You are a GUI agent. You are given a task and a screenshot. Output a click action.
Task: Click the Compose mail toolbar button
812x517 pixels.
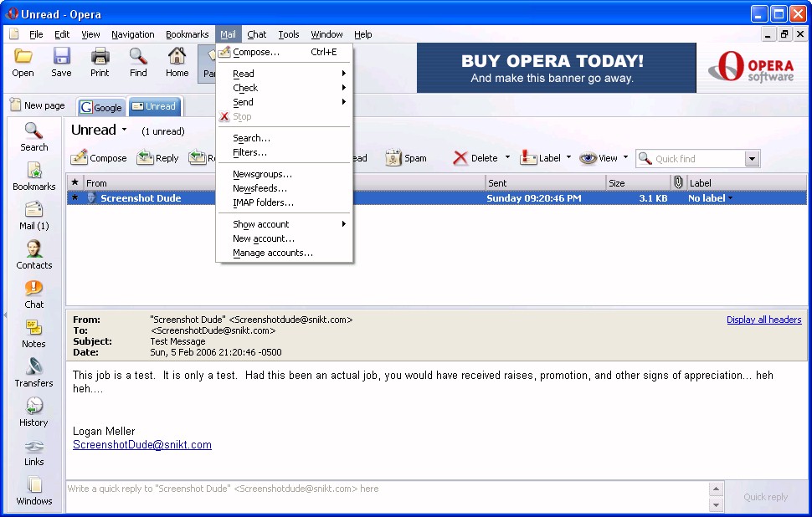[99, 158]
